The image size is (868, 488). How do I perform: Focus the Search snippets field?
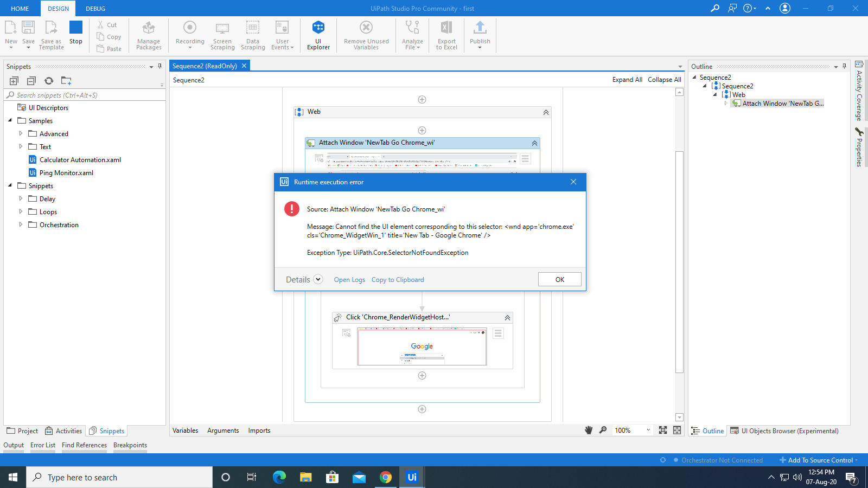[85, 95]
